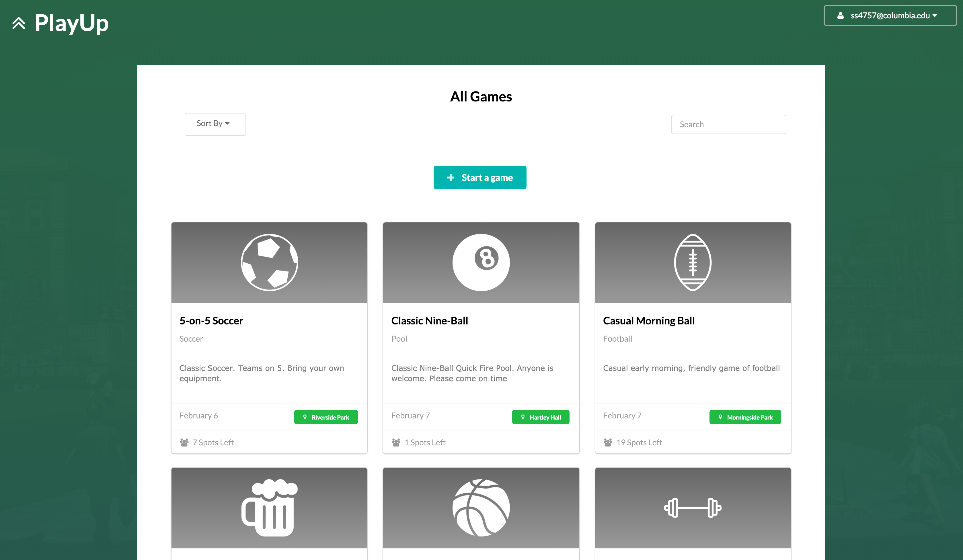Click the football icon
This screenshot has height=560, width=963.
pyautogui.click(x=693, y=263)
